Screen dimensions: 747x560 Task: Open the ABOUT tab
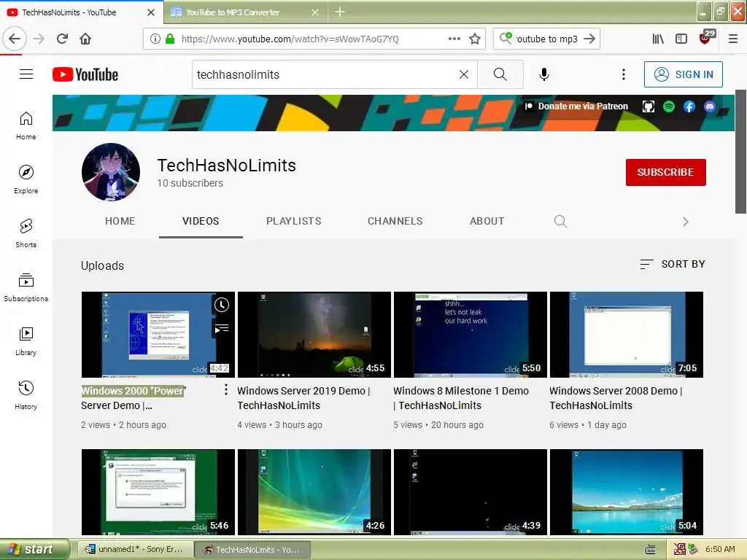coord(487,222)
